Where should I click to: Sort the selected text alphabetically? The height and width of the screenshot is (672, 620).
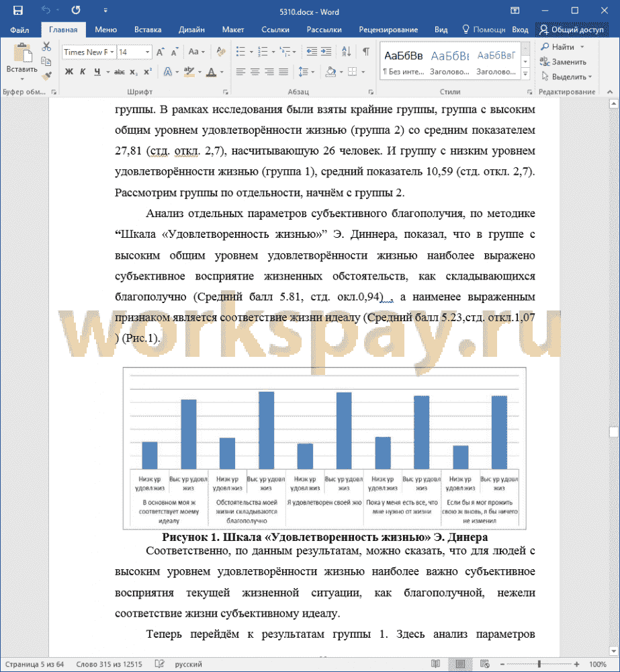pyautogui.click(x=346, y=52)
